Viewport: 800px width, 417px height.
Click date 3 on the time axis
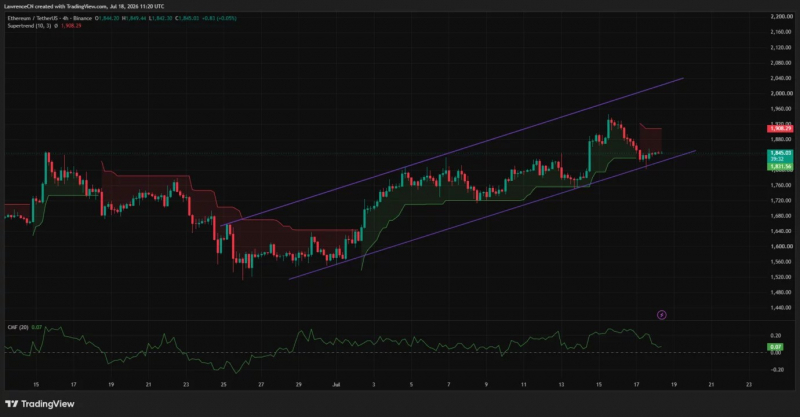coord(373,384)
